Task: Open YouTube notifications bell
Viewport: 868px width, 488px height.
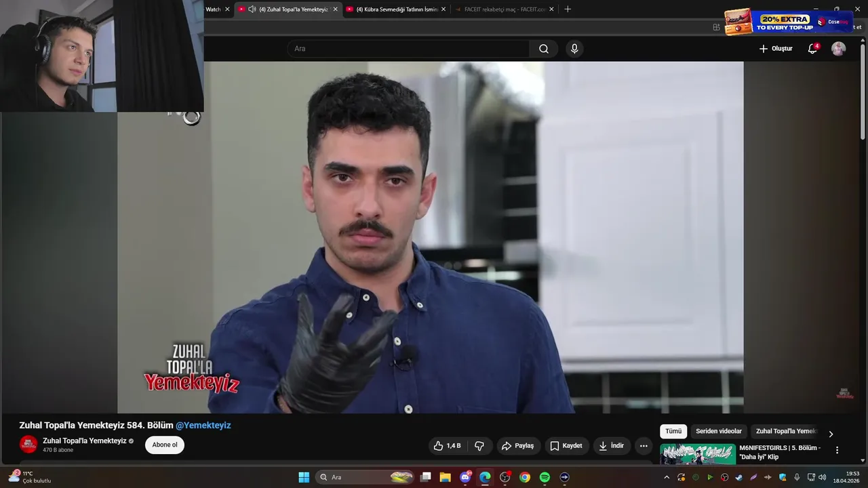Action: pyautogui.click(x=812, y=49)
